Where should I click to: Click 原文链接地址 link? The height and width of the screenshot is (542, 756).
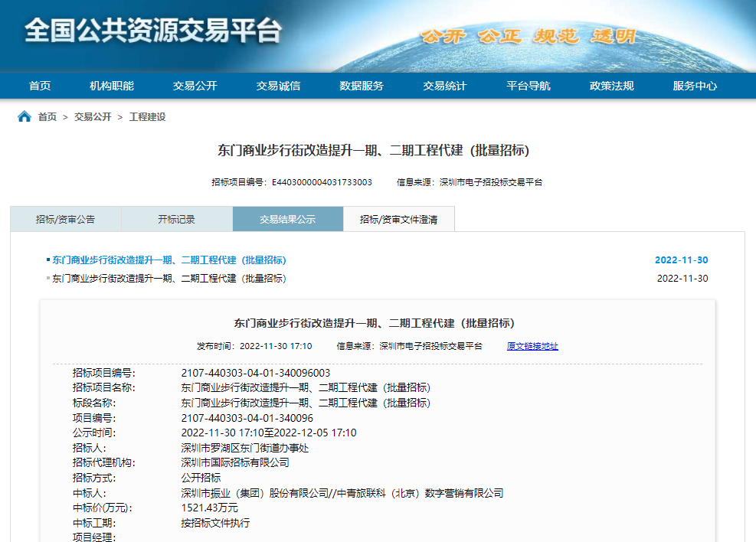click(x=532, y=346)
